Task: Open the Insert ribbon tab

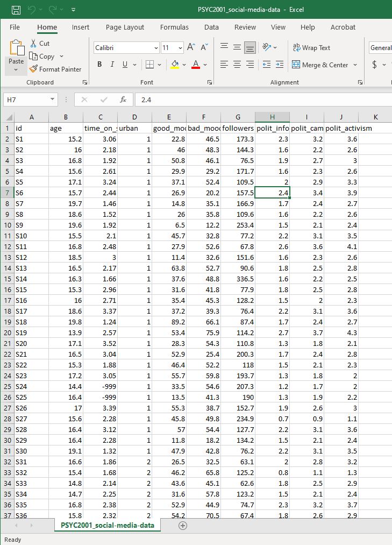Action: [80, 27]
